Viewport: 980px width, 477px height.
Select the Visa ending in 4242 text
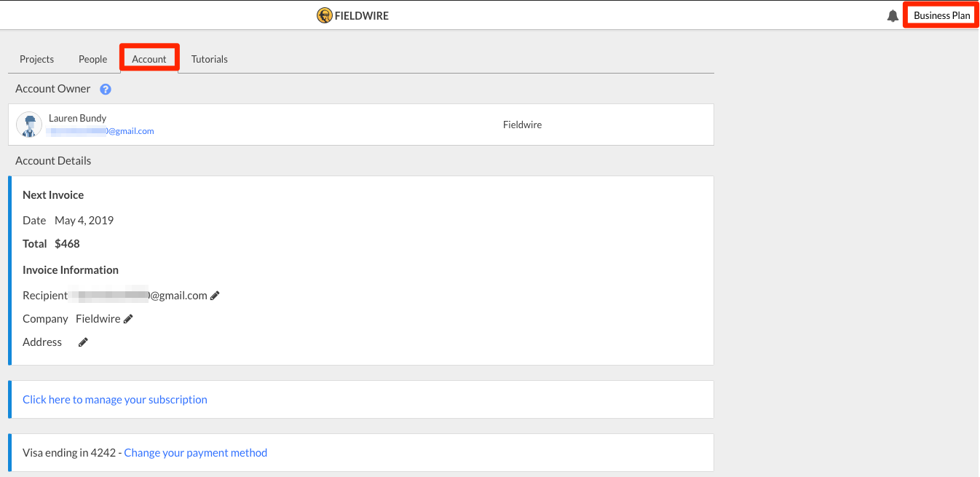click(x=69, y=453)
